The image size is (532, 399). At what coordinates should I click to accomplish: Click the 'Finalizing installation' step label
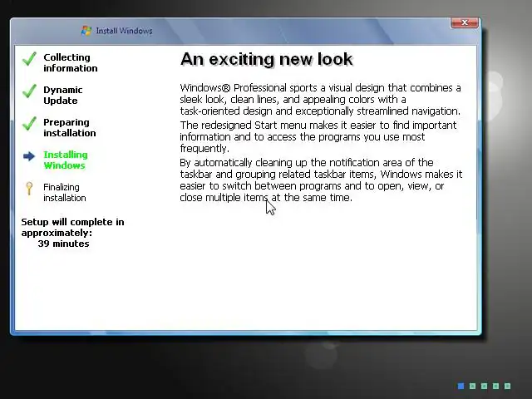pyautogui.click(x=65, y=192)
